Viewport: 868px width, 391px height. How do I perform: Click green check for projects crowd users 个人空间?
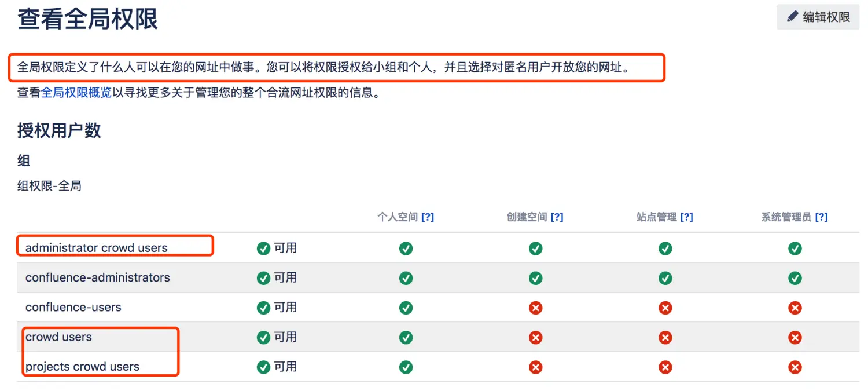click(406, 367)
